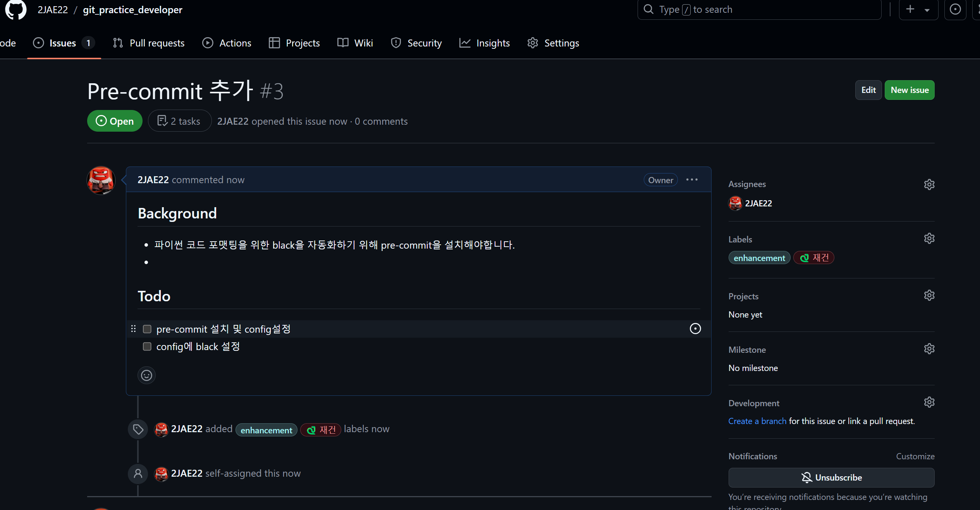Click the green New issue button

point(909,90)
